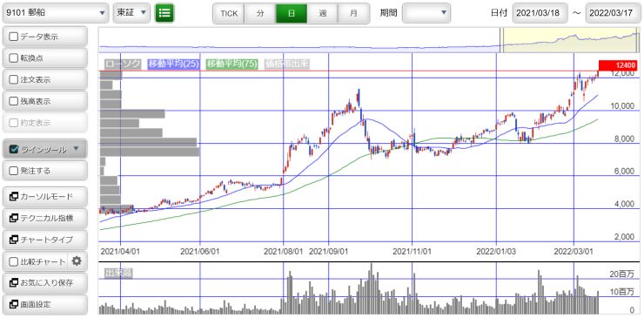The image size is (644, 318).
Task: Toggle the 残高表示 checkbox
Action: (14, 101)
